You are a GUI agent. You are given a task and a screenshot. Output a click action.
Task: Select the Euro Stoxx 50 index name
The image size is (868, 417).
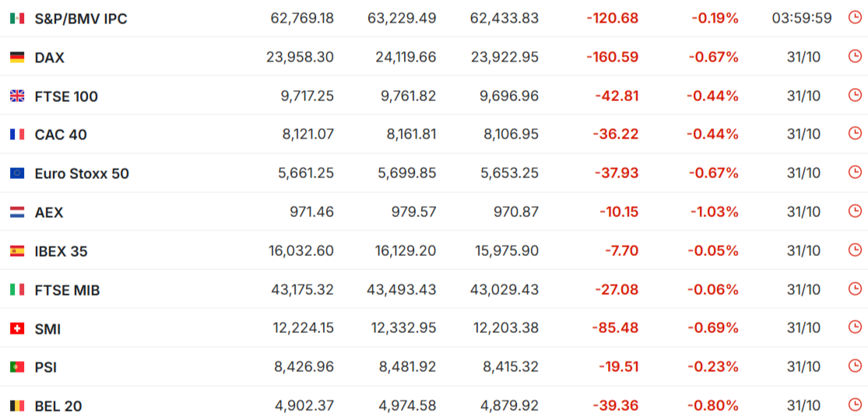[x=82, y=173]
